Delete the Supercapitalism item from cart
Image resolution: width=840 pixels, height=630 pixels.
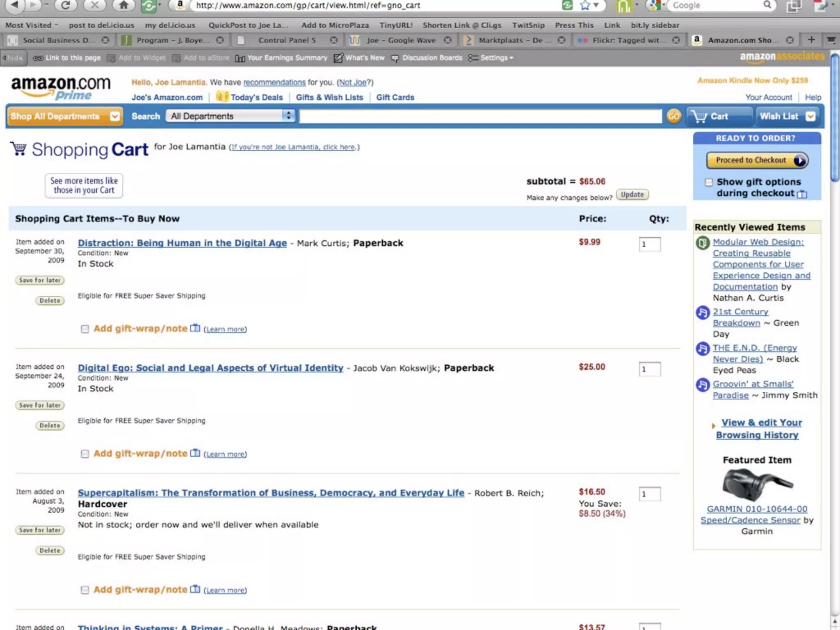tap(50, 550)
